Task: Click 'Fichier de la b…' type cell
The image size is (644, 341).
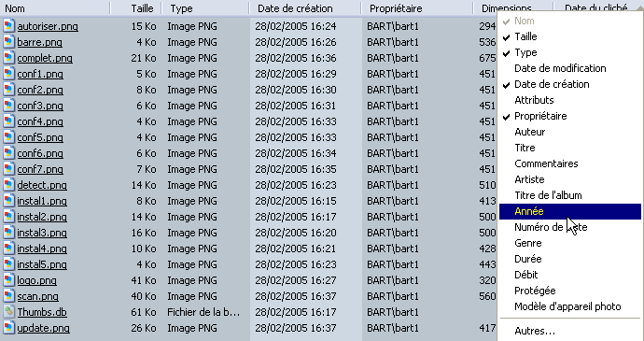Action: pyautogui.click(x=203, y=312)
